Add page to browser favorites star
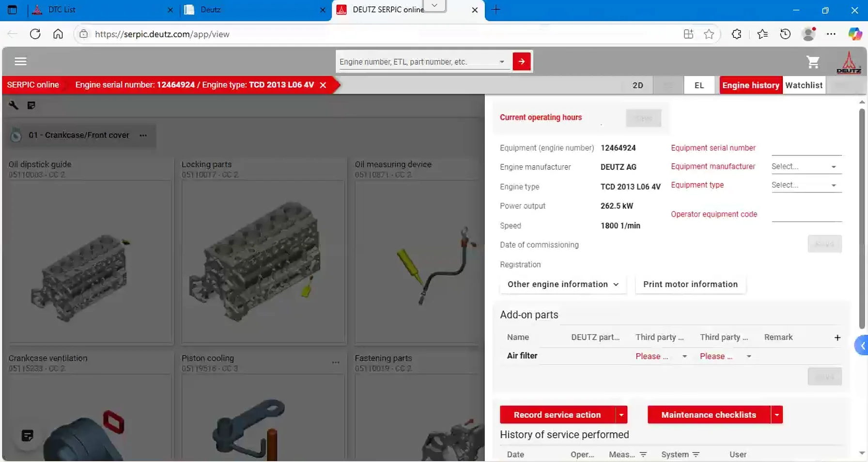The width and height of the screenshot is (868, 462). (x=709, y=34)
